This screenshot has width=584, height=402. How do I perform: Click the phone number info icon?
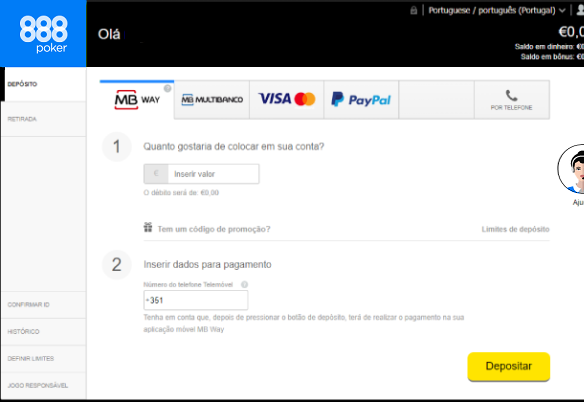(244, 285)
